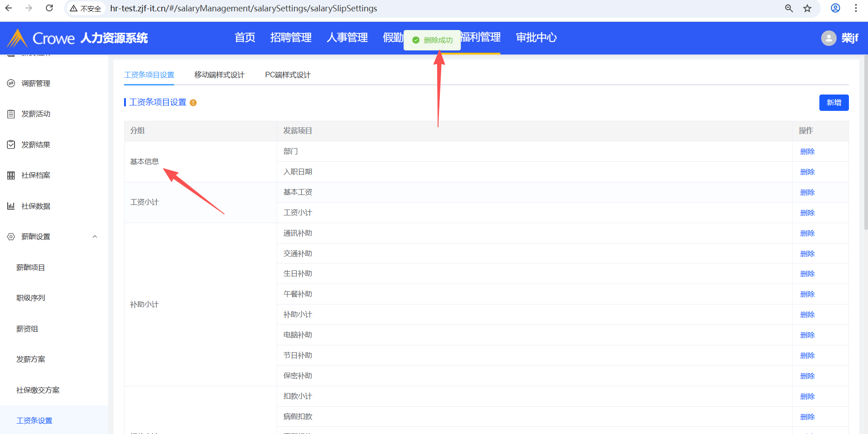Click the 基本信息 group cell
Screen dimensions: 868x434
point(200,162)
